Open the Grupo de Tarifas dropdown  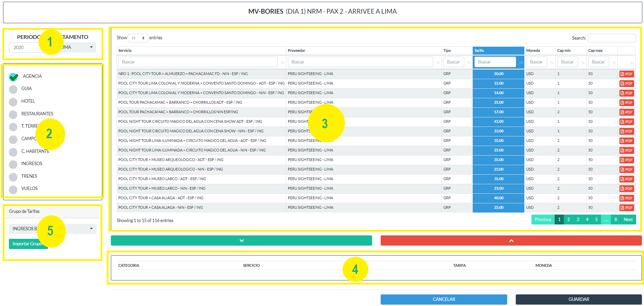tap(53, 229)
